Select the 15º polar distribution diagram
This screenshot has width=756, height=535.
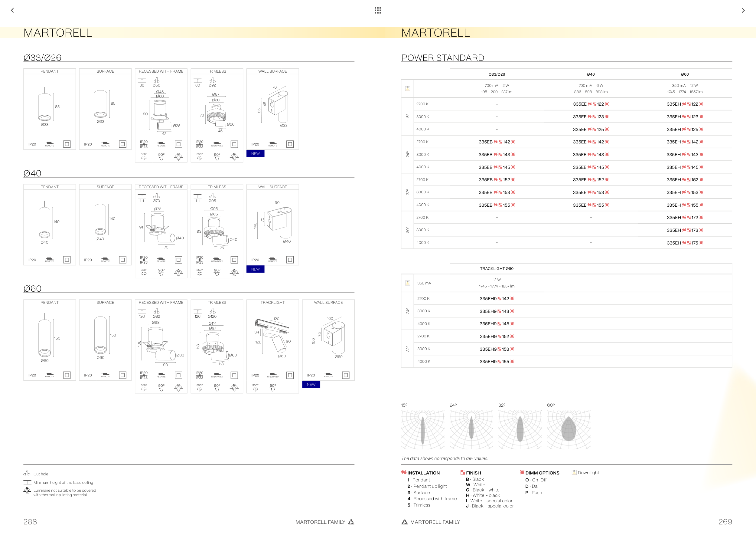(423, 429)
